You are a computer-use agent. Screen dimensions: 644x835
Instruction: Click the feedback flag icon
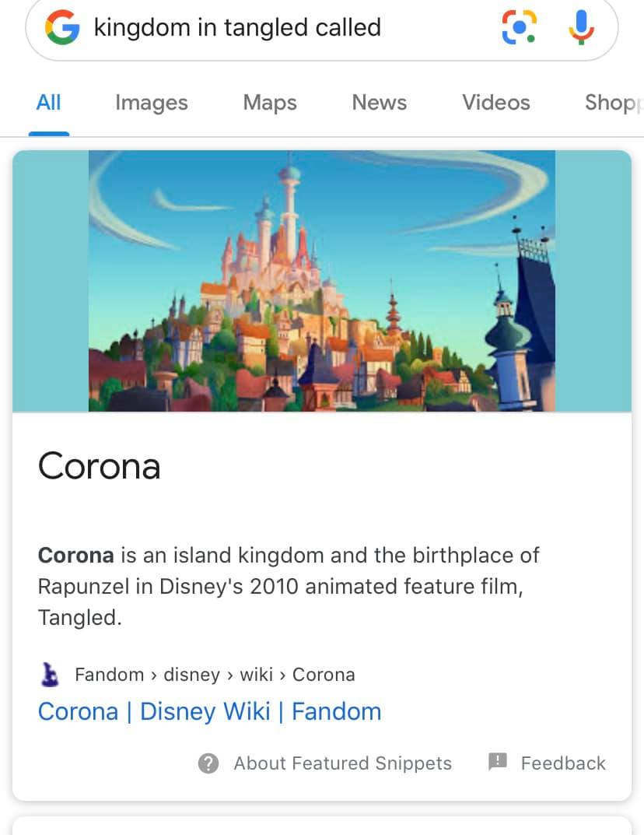pos(498,762)
